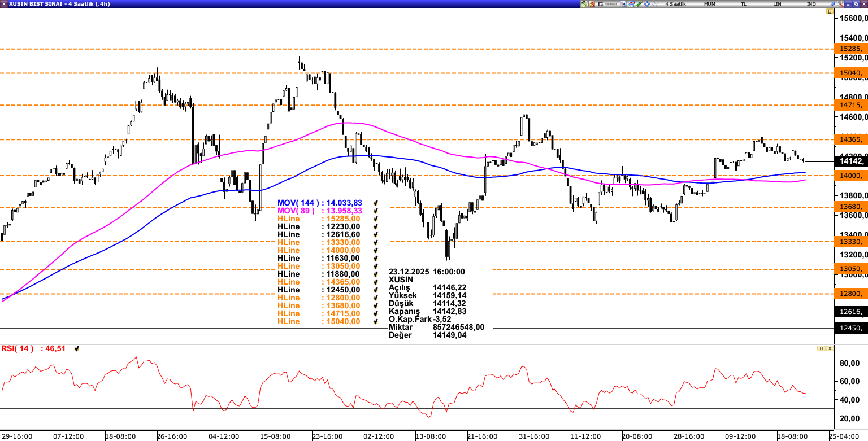Open the MUM chart type selector
Image resolution: width=868 pixels, height=441 pixels.
(x=710, y=4)
